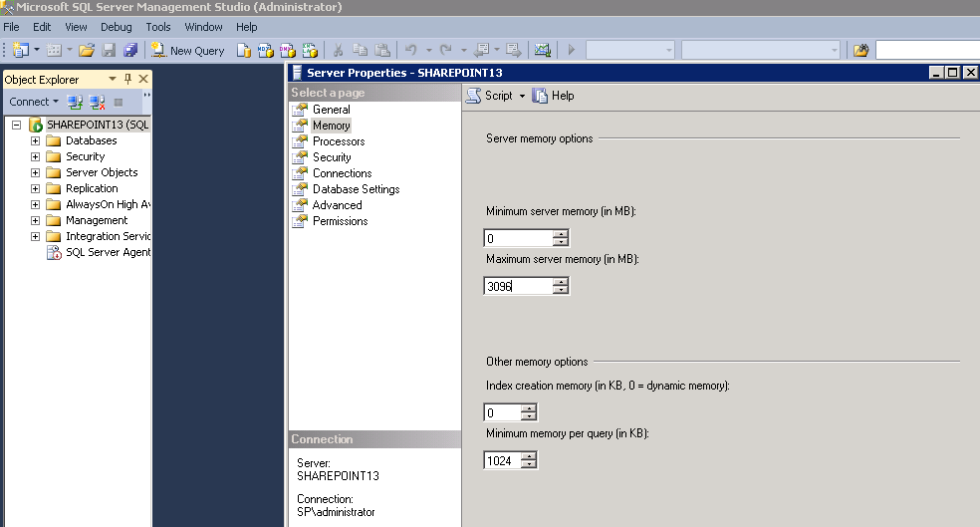Screen dimensions: 980x527
Task: Click the Analysis Services MDX Query icon
Action: pos(266,50)
